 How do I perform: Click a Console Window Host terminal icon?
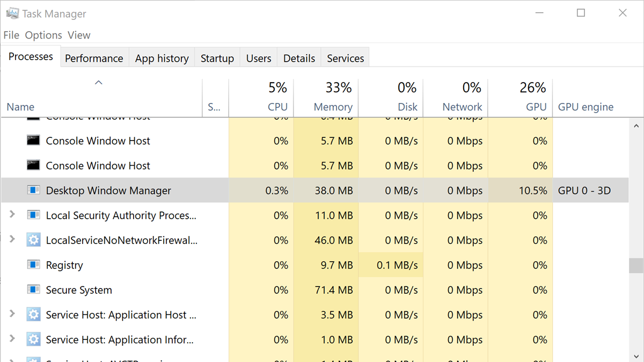coord(33,141)
